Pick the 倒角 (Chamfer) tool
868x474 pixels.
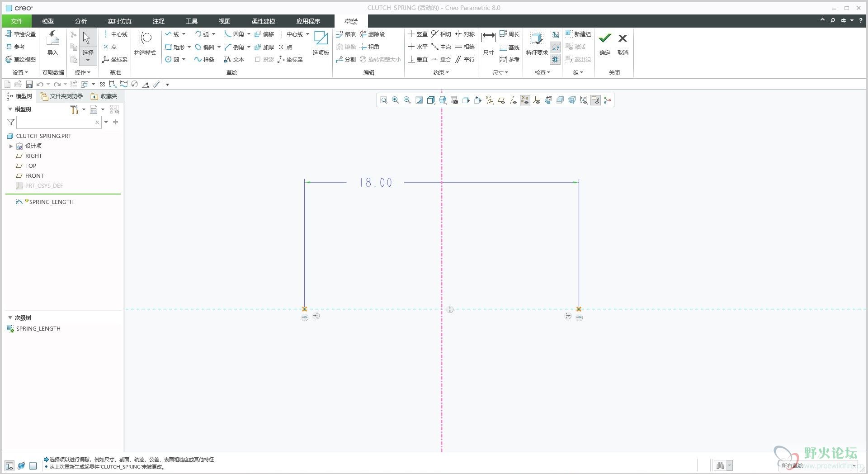pos(234,47)
